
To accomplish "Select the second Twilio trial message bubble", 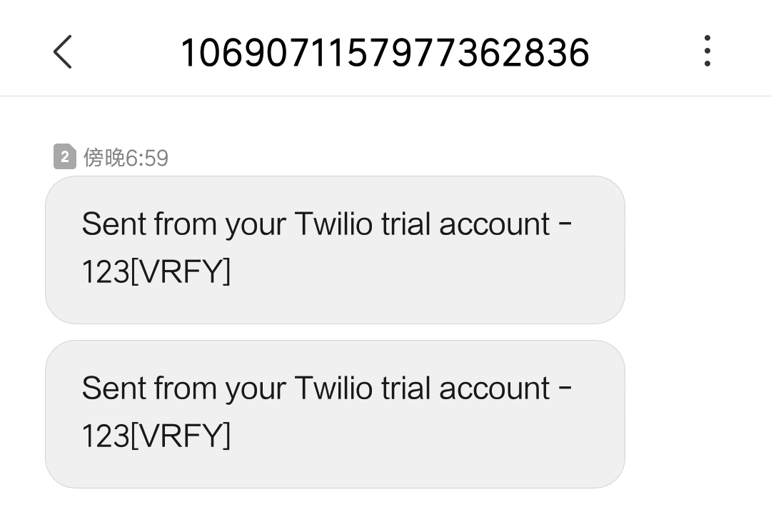I will 335,414.
